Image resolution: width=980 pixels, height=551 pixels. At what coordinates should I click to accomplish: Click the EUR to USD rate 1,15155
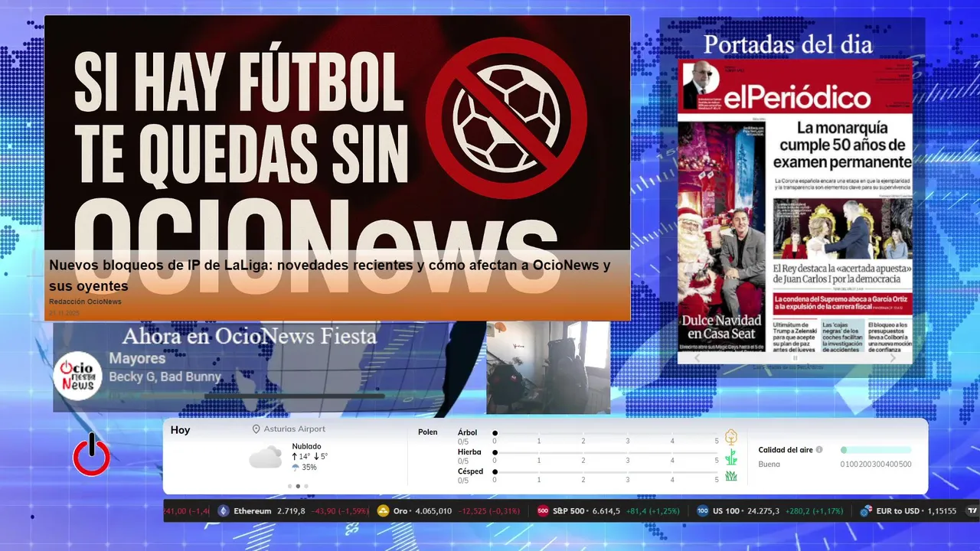pos(940,510)
